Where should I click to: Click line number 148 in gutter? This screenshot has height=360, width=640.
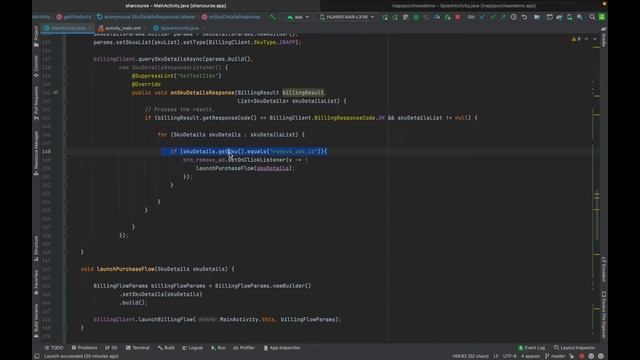pos(47,151)
